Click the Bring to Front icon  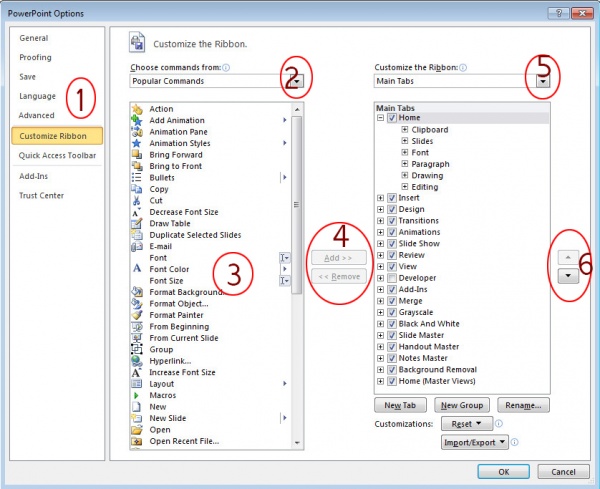(137, 166)
